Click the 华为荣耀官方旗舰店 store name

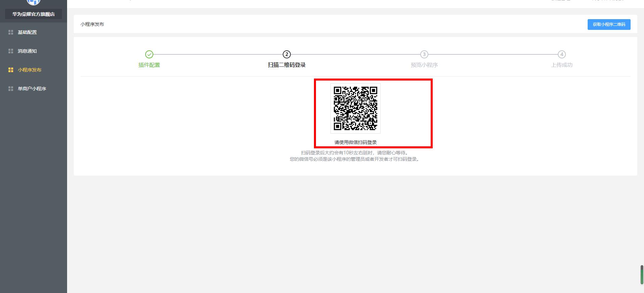[x=34, y=14]
